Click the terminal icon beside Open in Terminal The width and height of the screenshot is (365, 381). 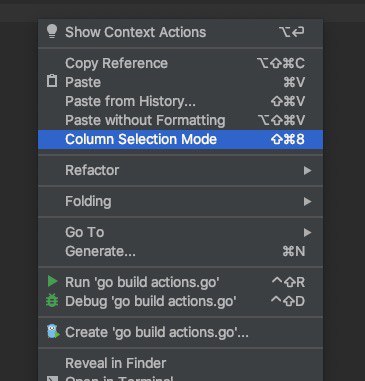52,379
